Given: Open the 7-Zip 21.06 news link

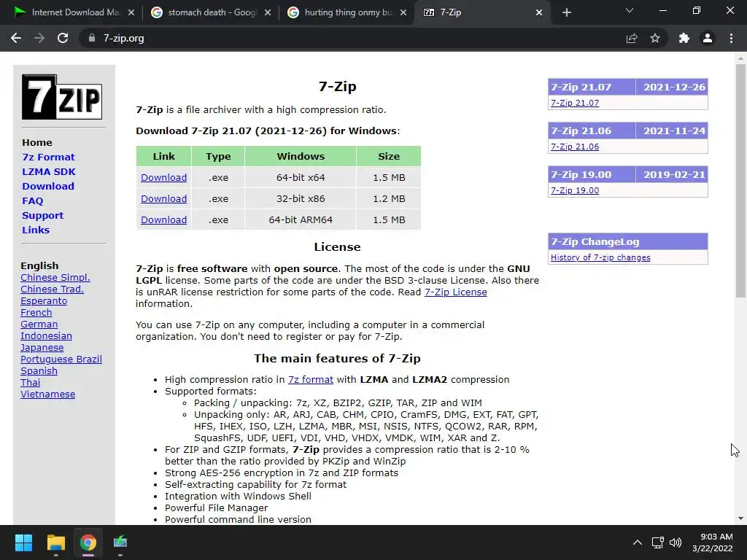Looking at the screenshot, I should (575, 147).
